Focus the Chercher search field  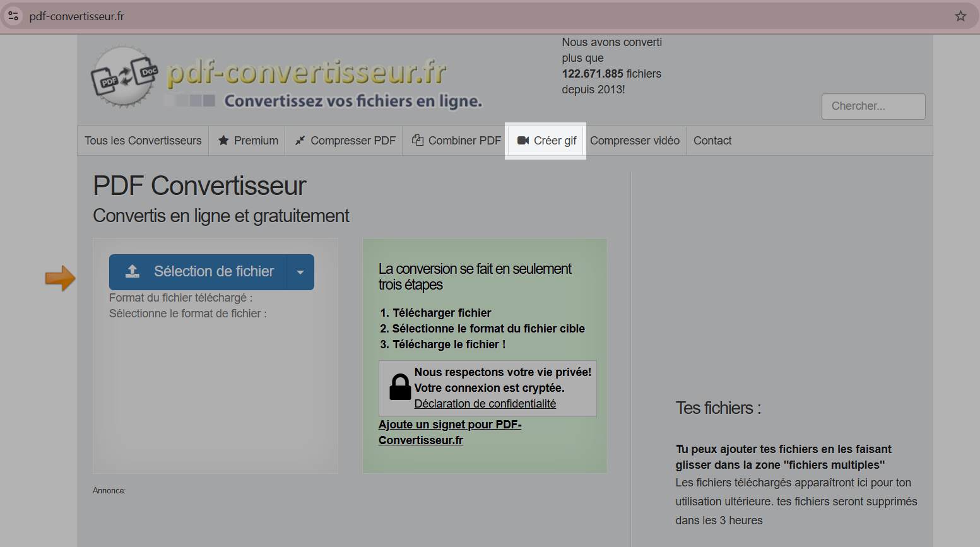(x=873, y=107)
